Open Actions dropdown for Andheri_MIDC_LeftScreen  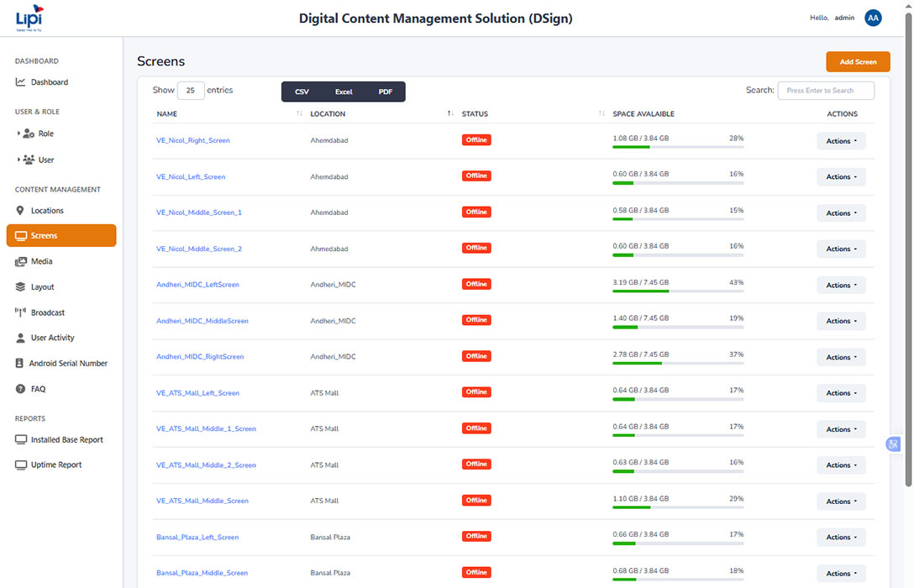[841, 285]
